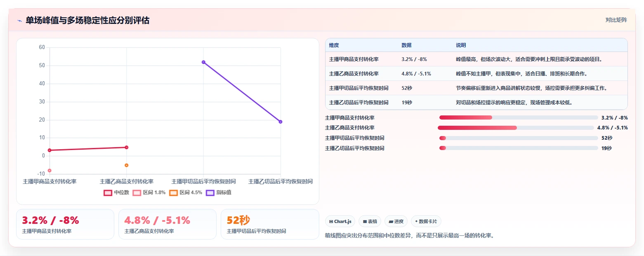Open the 表格 chip

[x=370, y=221]
